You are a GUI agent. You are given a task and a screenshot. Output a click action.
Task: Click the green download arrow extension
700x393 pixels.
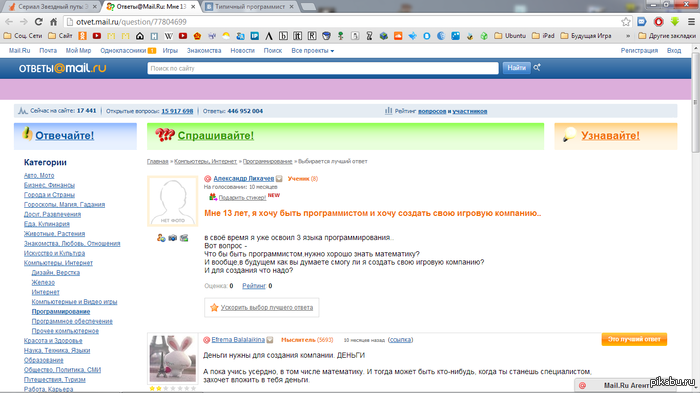pos(675,21)
